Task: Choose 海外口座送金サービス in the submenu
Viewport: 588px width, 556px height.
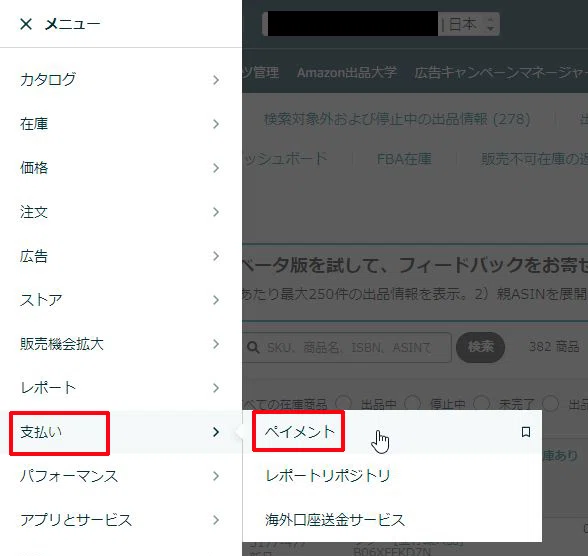Action: click(335, 520)
